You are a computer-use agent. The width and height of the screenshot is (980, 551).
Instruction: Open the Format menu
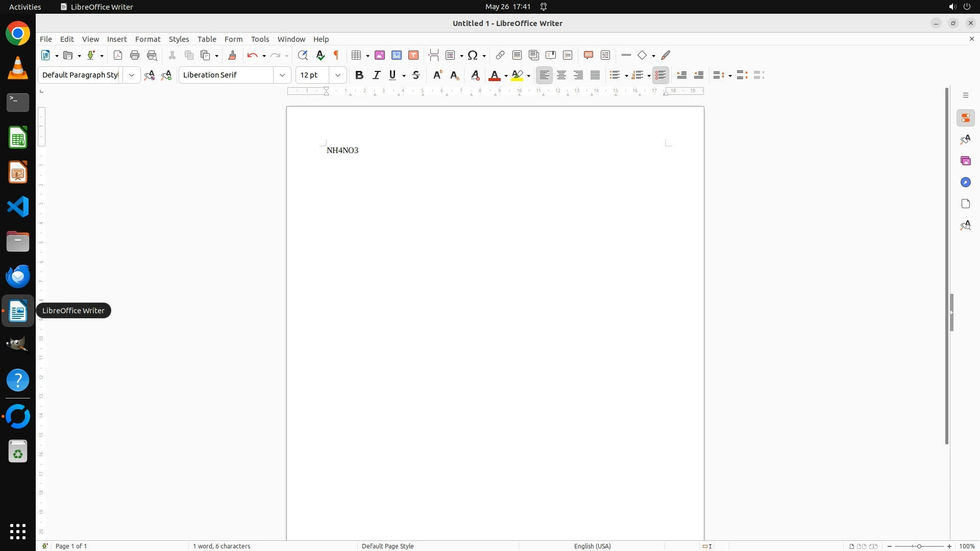(148, 39)
